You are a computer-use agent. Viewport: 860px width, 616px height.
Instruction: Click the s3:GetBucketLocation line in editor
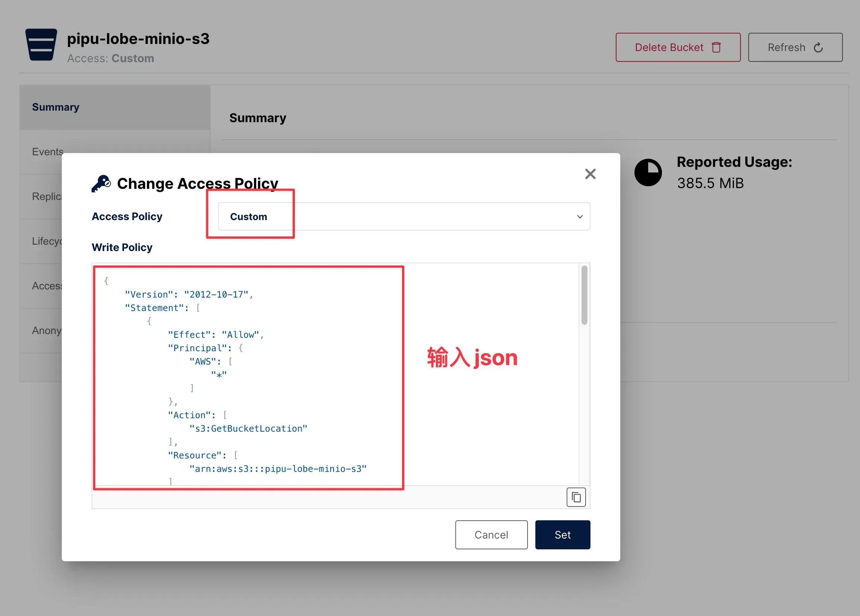point(248,429)
